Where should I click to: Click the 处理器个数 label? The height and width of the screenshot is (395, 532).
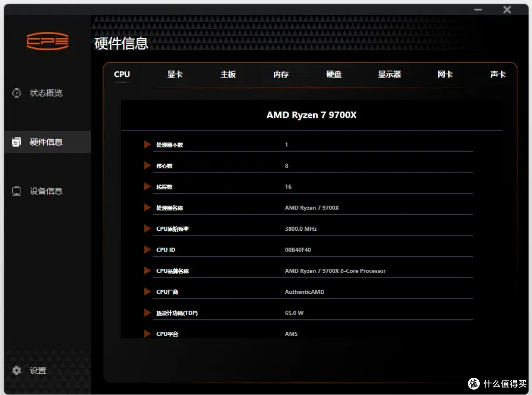(x=169, y=144)
